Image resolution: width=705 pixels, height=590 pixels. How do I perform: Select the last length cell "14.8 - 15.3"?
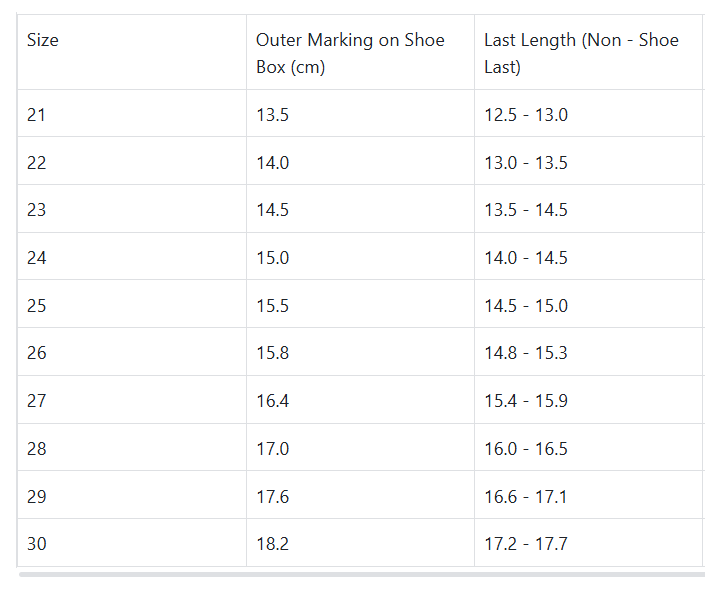526,353
